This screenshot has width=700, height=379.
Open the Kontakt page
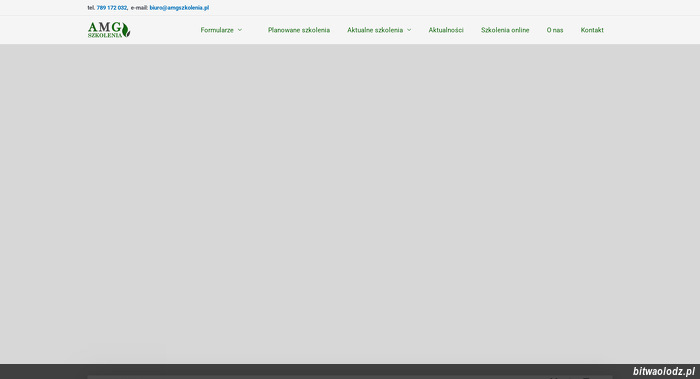pos(592,30)
